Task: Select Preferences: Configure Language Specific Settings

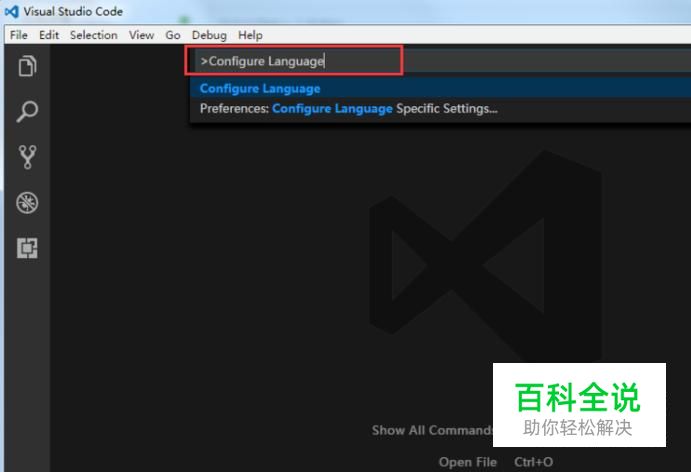Action: point(441,108)
